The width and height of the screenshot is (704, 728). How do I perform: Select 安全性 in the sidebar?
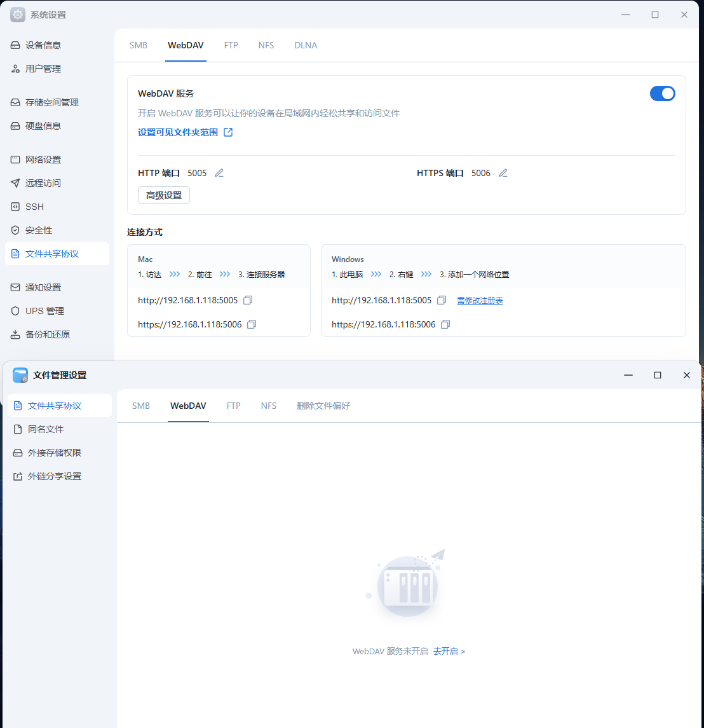click(57, 230)
